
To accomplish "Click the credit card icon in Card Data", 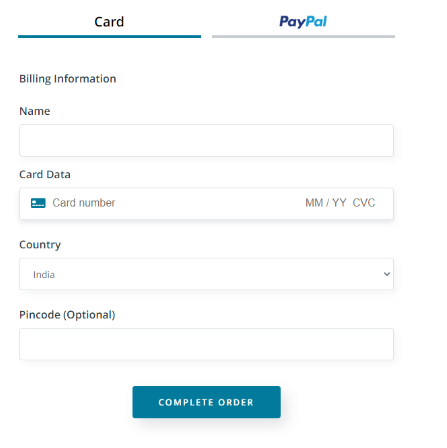I will [x=38, y=203].
